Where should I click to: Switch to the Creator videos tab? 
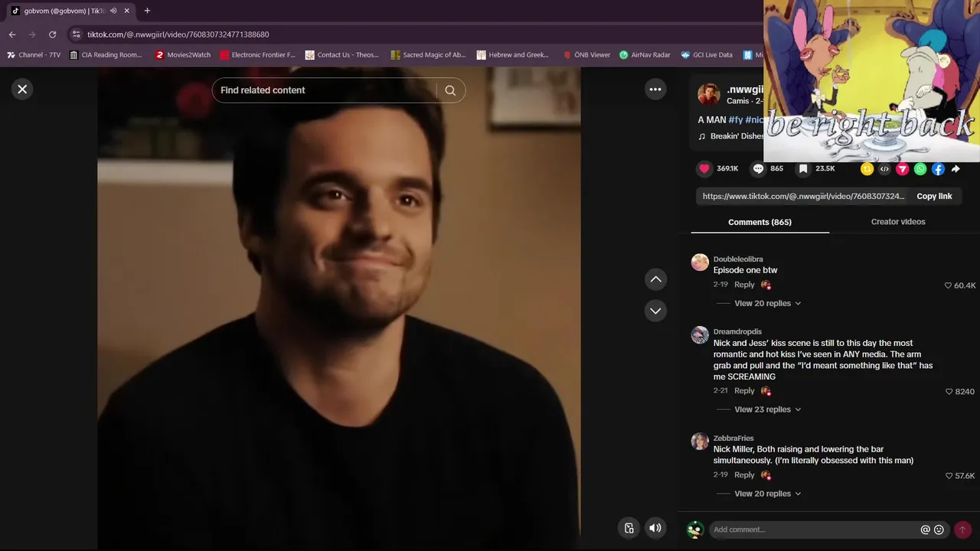[898, 222]
